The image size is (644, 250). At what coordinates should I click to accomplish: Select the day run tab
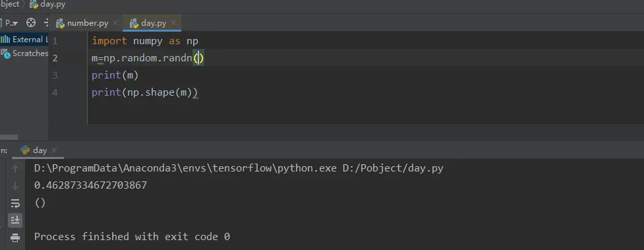point(38,150)
